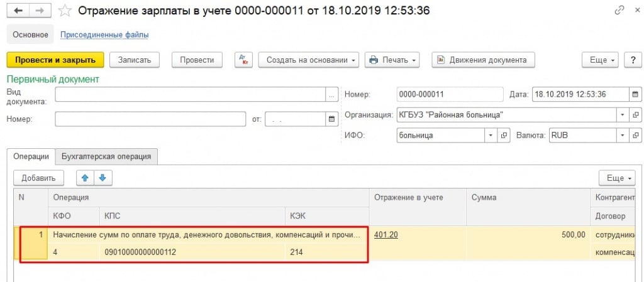Click the Движения документа button
The height and width of the screenshot is (282, 644).
pyautogui.click(x=482, y=60)
